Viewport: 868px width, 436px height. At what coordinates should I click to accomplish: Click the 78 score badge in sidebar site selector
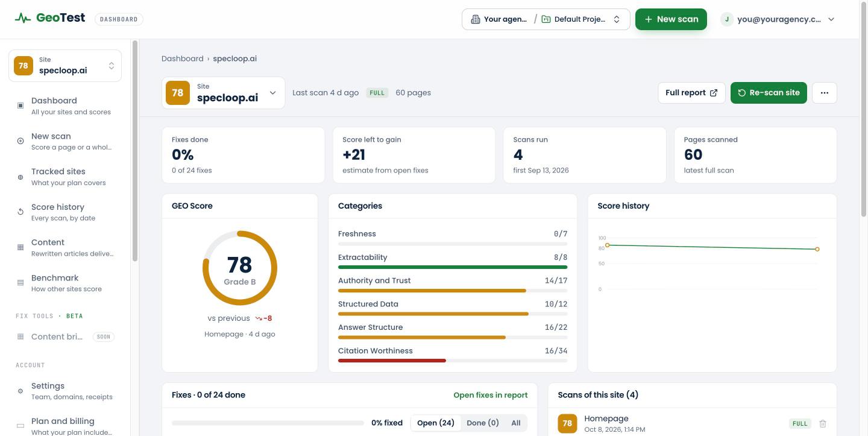(24, 66)
